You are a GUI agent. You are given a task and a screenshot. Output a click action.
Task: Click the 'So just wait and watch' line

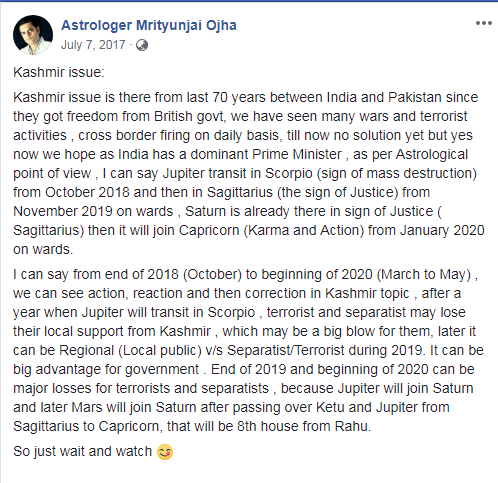(82, 451)
